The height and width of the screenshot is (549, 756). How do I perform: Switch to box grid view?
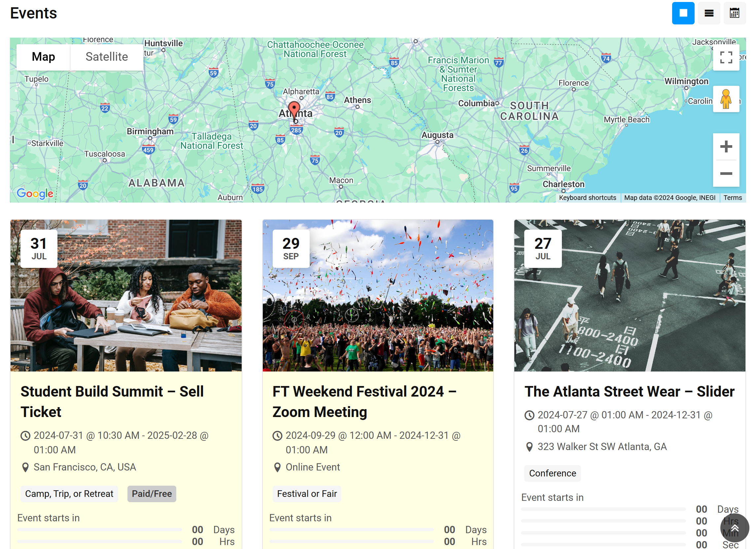click(683, 13)
